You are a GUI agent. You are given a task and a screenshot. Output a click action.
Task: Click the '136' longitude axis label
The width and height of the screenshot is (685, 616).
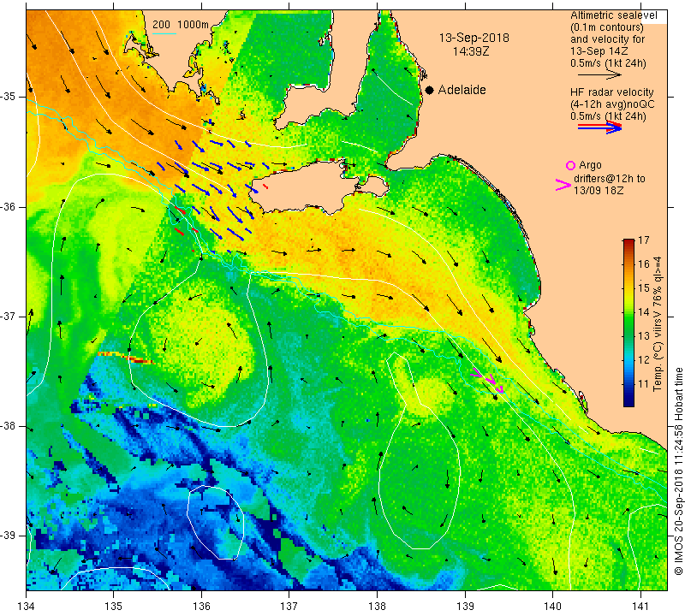coord(201,607)
